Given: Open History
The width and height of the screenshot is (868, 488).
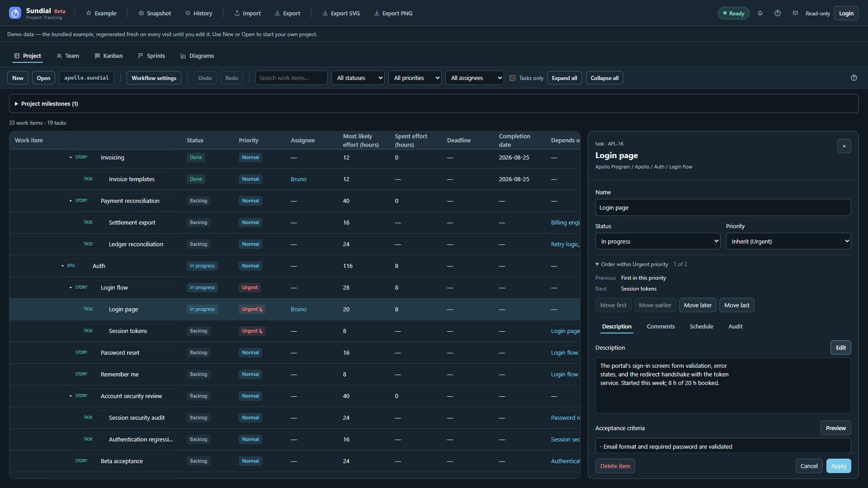Looking at the screenshot, I should 198,13.
